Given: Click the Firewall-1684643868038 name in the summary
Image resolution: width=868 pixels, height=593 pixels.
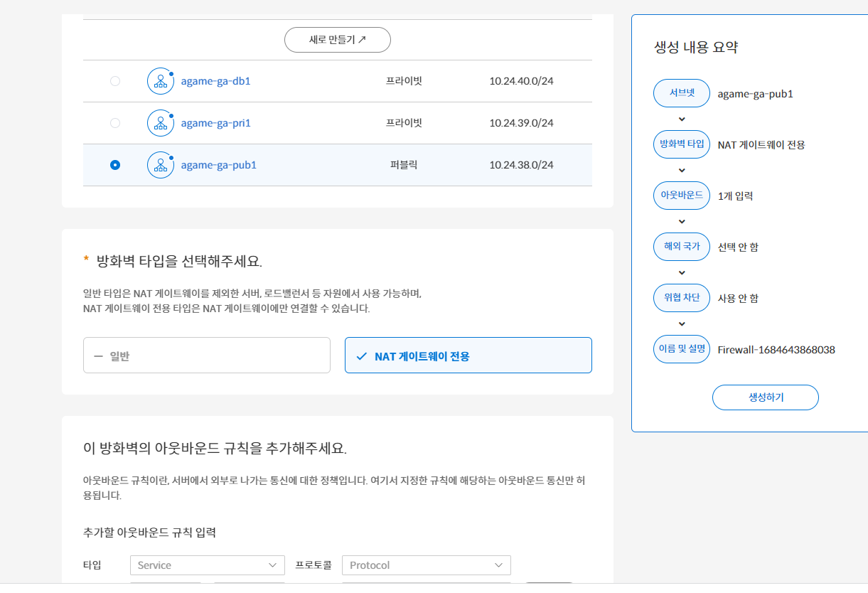Looking at the screenshot, I should (776, 350).
